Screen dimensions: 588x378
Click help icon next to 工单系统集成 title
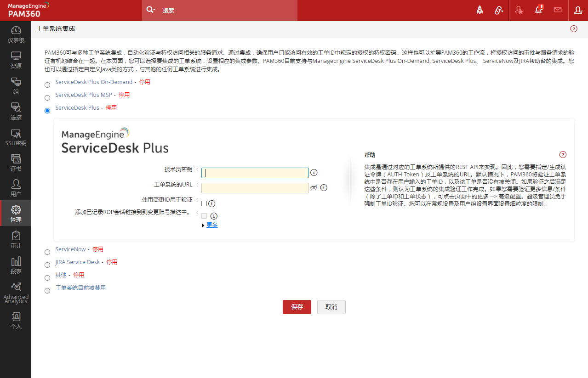[x=574, y=28]
